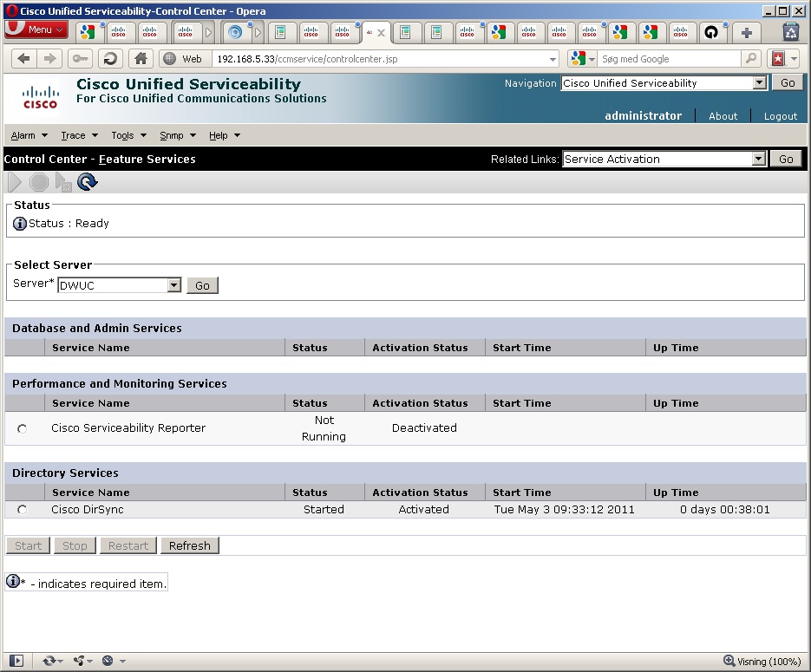Open the Opera Unite dropdown arrow in status bar
Viewport: 811px width, 672px height.
[x=90, y=661]
